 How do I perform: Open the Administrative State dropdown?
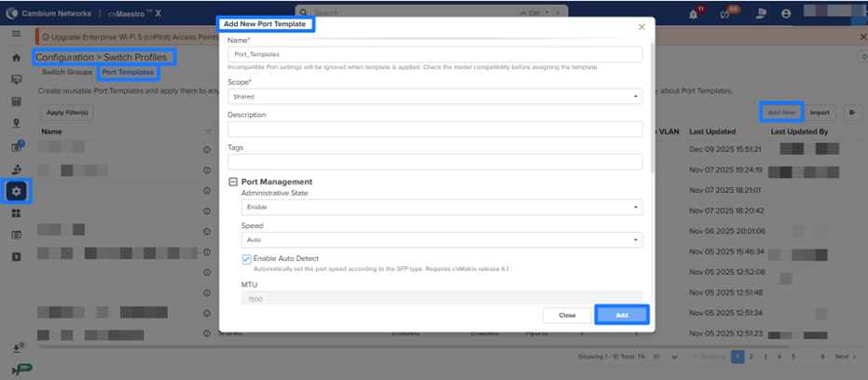coord(441,207)
